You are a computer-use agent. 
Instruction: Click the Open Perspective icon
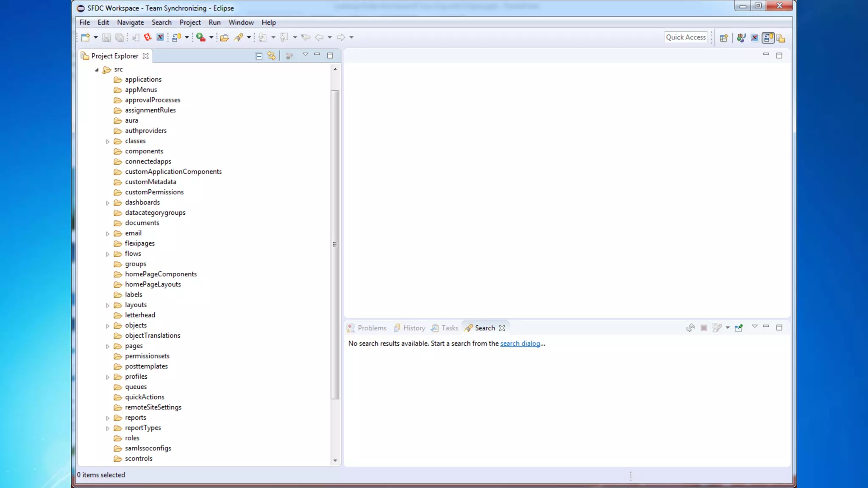pos(724,38)
